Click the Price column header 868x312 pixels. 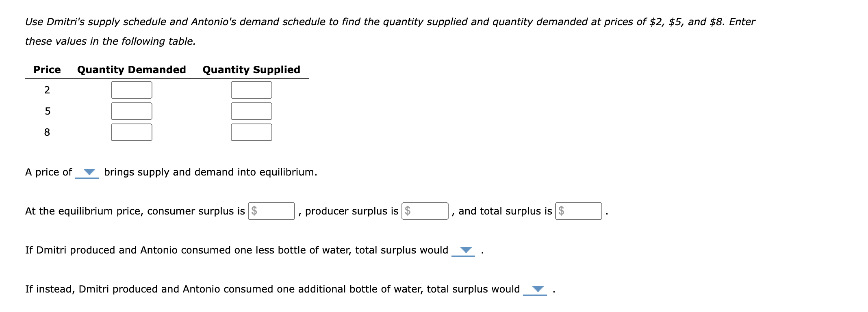(x=47, y=69)
